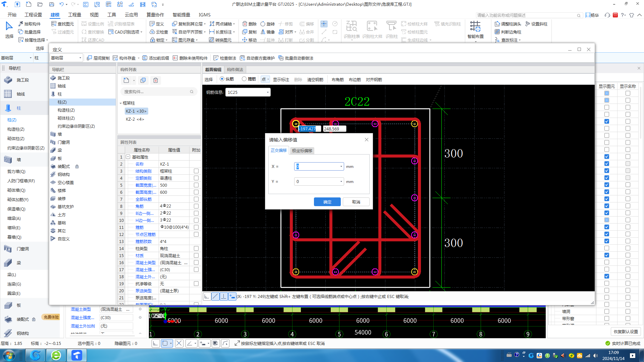Click the 检查做法 toolbar item
The image size is (644, 362).
(x=225, y=58)
